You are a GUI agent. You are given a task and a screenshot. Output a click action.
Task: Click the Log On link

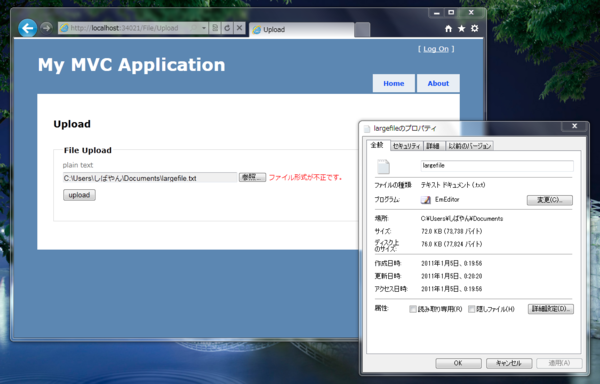436,49
